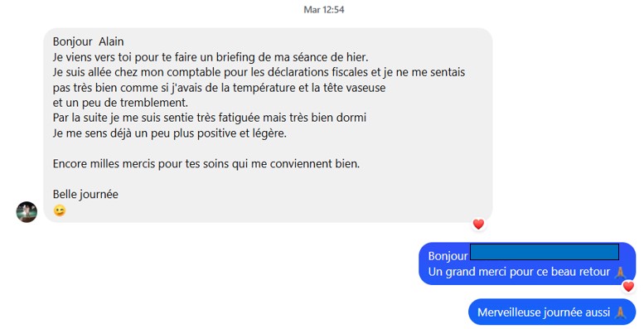Click the line mentioning "la tête vaseuse"

click(x=220, y=88)
